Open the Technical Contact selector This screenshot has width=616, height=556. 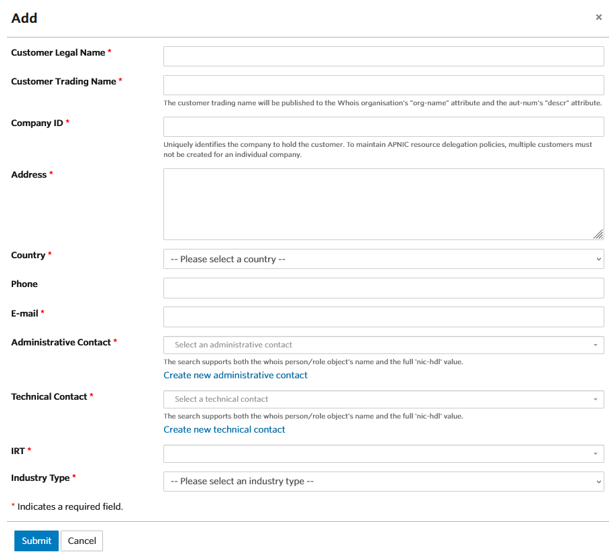(x=375, y=399)
